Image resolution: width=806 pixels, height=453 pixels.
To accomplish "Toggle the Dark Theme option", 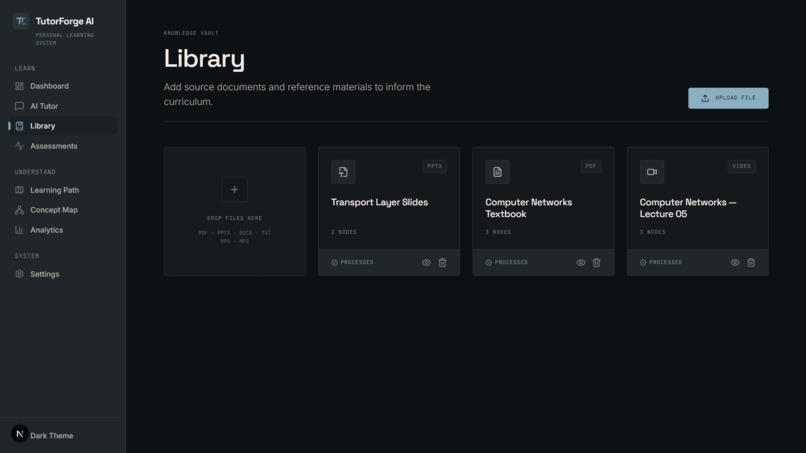I will pyautogui.click(x=51, y=436).
